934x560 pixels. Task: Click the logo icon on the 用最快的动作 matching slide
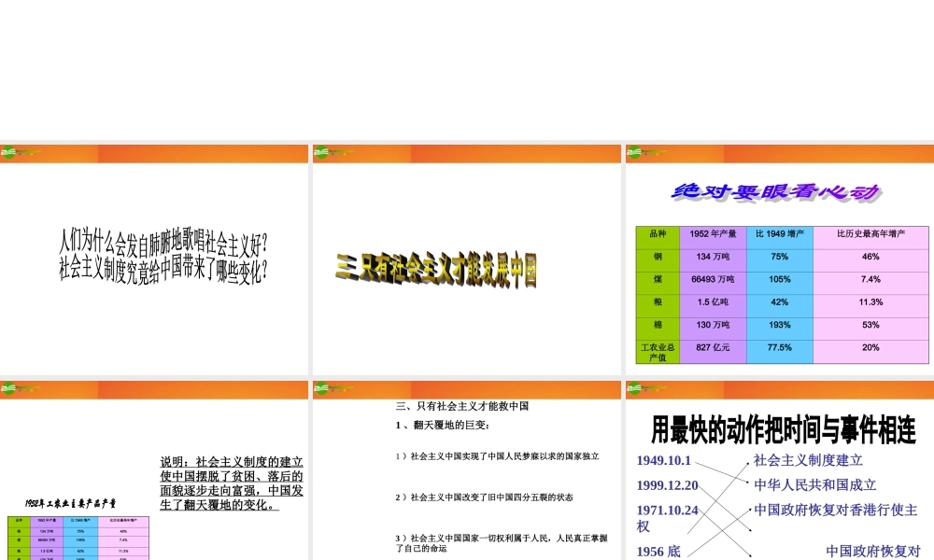634,388
